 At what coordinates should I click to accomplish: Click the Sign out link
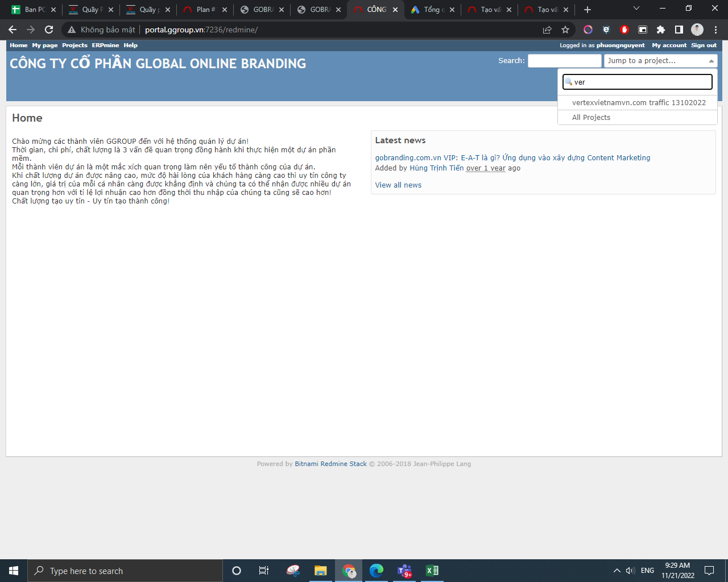click(704, 45)
